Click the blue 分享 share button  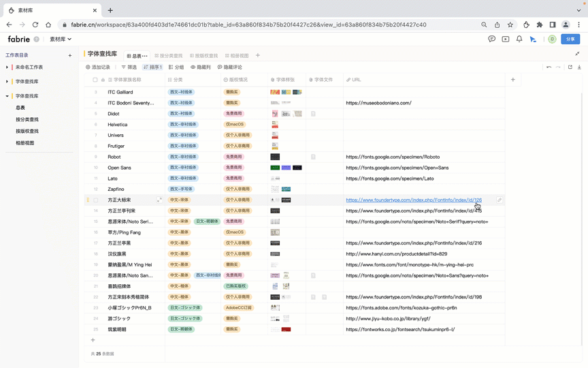point(570,39)
